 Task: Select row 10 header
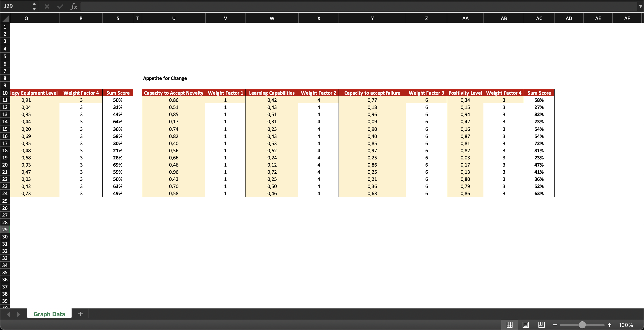click(5, 93)
